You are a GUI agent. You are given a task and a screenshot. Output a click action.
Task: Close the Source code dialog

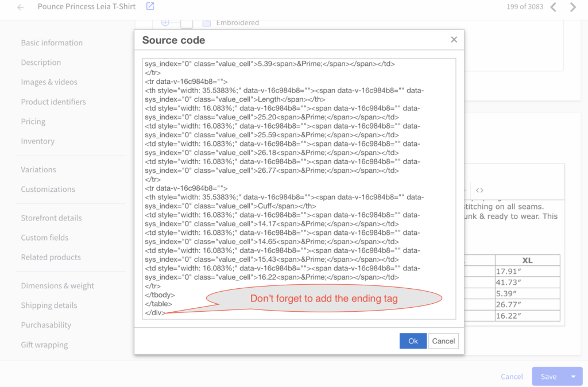pyautogui.click(x=454, y=40)
